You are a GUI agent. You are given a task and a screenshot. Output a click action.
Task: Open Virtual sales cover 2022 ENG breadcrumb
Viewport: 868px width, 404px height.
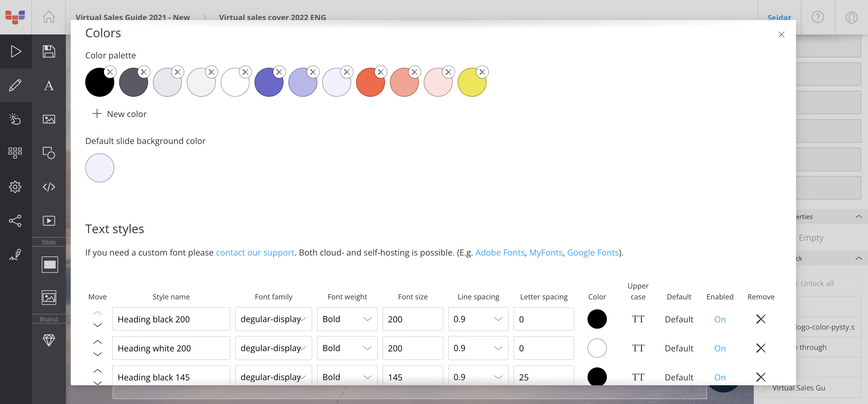272,17
